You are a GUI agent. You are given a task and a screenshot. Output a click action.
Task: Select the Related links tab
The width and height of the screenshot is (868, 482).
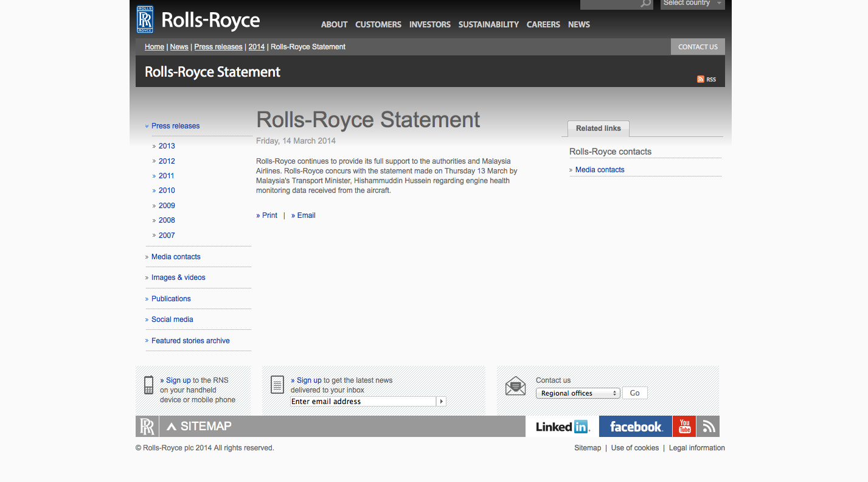pyautogui.click(x=599, y=128)
